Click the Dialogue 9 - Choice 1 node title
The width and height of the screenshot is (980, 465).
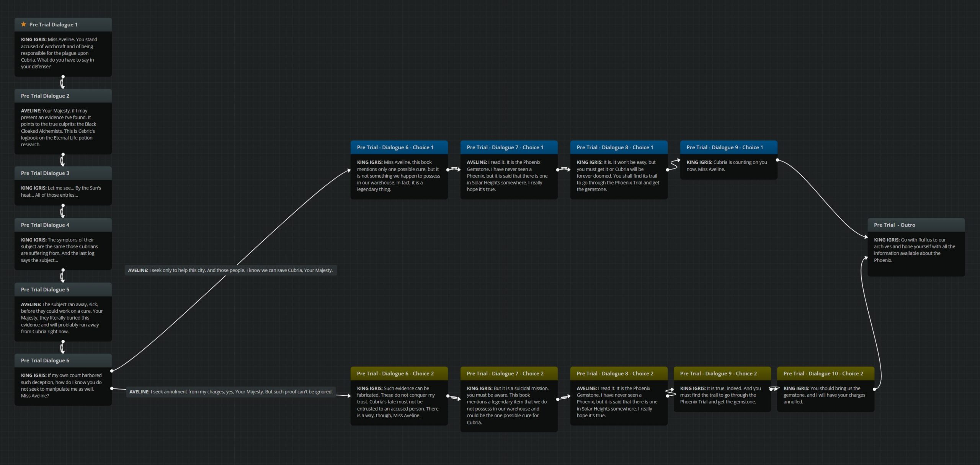pyautogui.click(x=724, y=147)
